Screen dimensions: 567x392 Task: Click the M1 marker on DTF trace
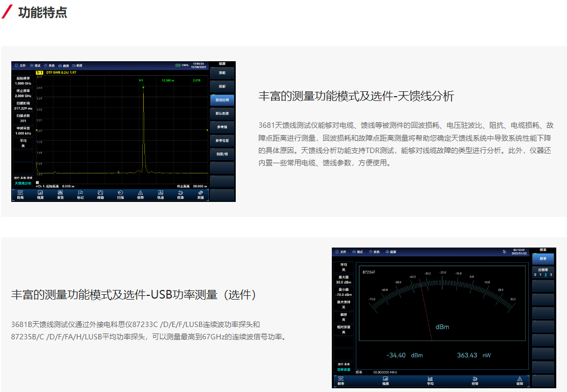click(x=143, y=86)
